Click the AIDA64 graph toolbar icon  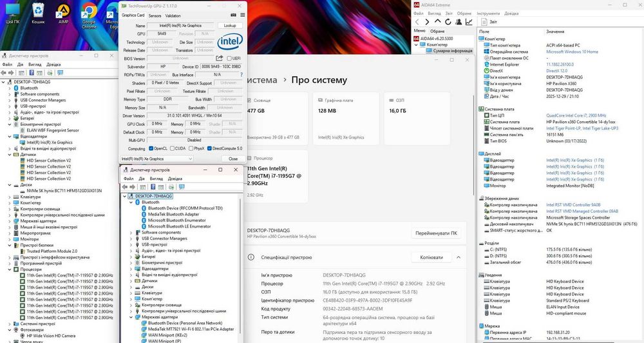(x=469, y=22)
